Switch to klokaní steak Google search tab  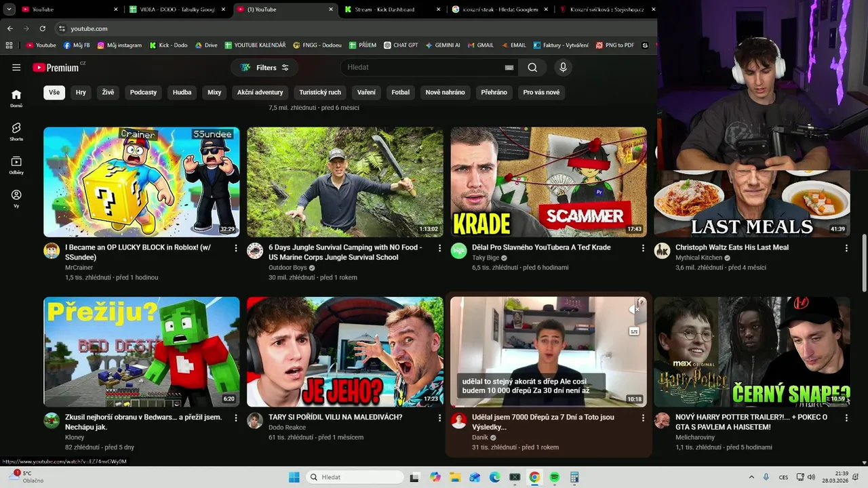[500, 9]
